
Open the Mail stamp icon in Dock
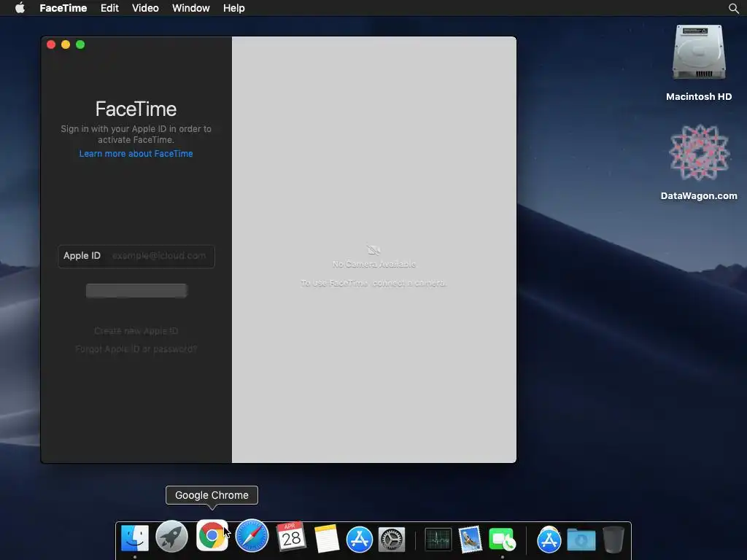(x=471, y=540)
